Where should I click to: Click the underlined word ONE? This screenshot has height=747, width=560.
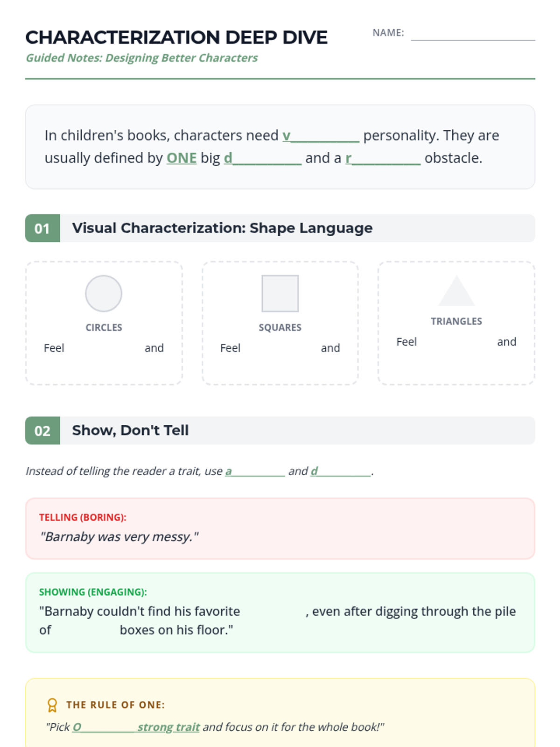(182, 158)
